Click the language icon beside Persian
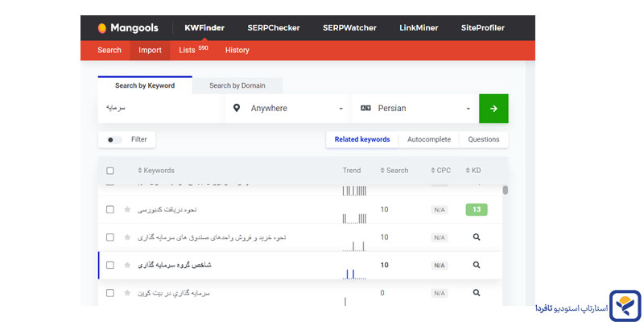 (365, 108)
